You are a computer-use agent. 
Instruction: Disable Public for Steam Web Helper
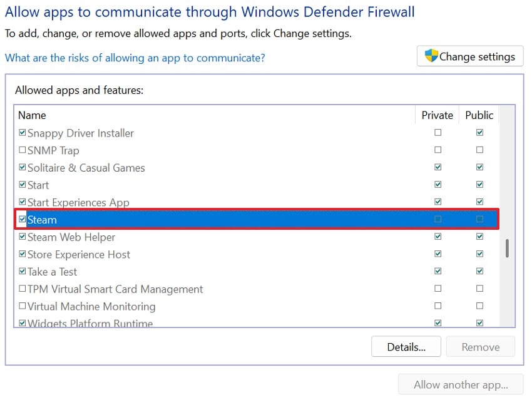[x=479, y=237]
